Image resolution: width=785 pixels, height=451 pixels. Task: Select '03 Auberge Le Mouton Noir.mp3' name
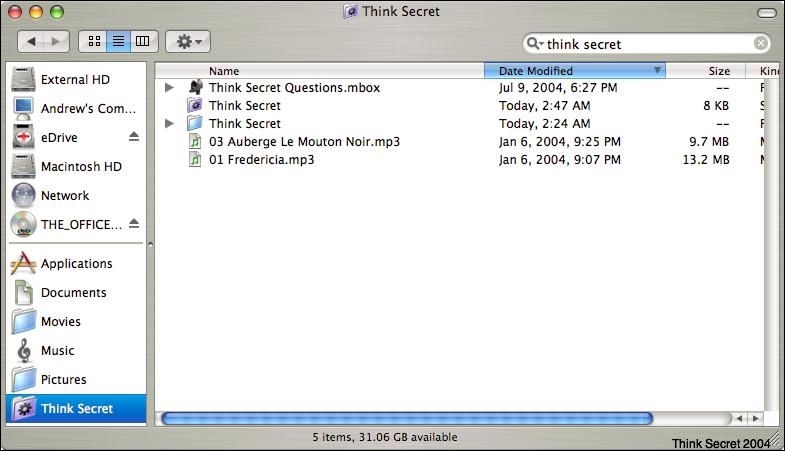(304, 142)
